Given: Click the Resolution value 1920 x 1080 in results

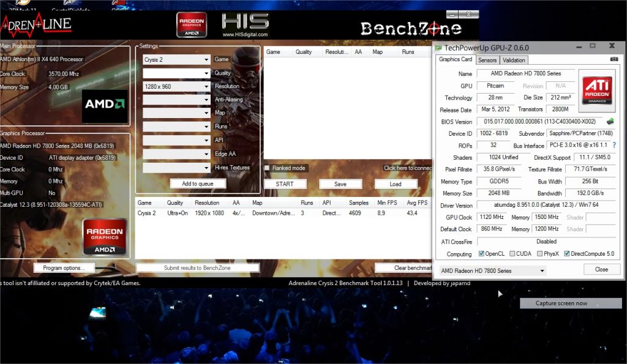Looking at the screenshot, I should point(209,214).
